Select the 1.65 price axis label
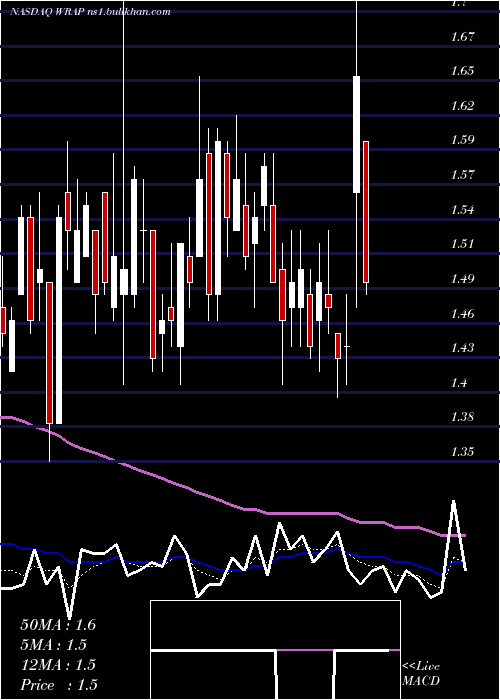 pos(462,71)
